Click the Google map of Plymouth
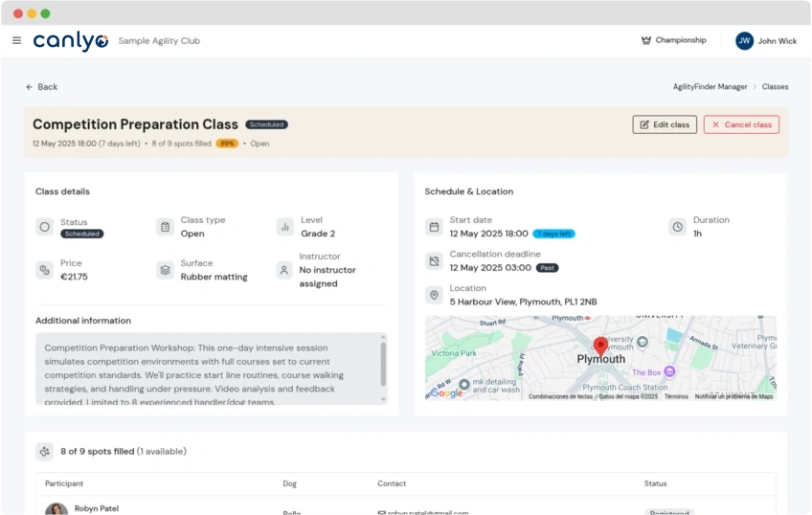This screenshot has width=812, height=515. 600,358
